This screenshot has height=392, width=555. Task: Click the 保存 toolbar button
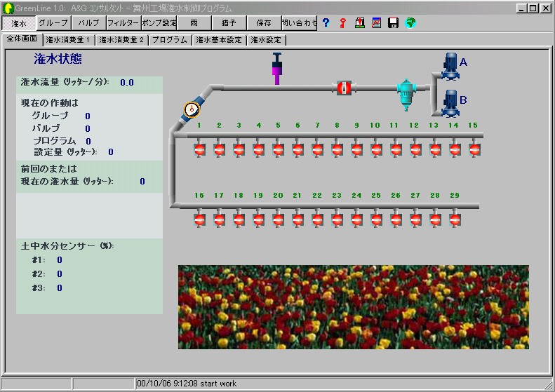pyautogui.click(x=264, y=23)
